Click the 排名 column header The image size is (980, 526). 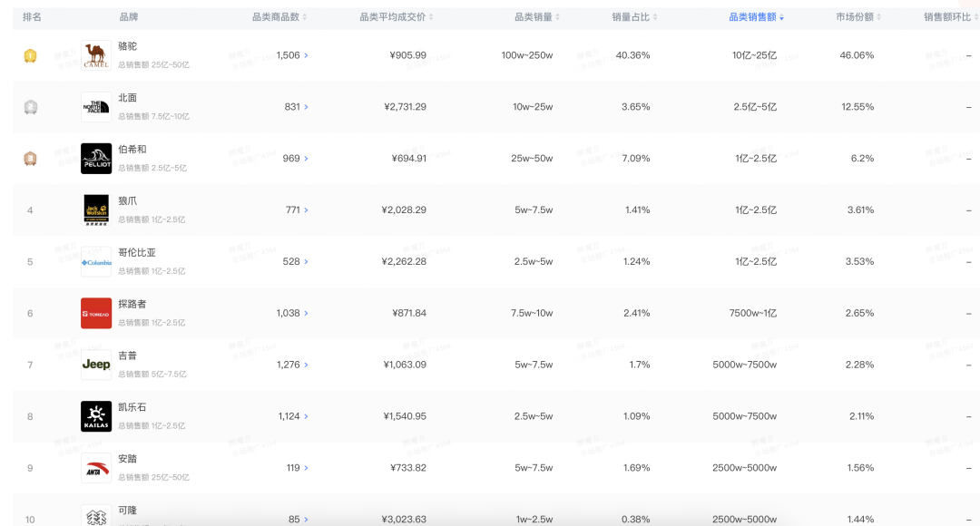tap(32, 17)
